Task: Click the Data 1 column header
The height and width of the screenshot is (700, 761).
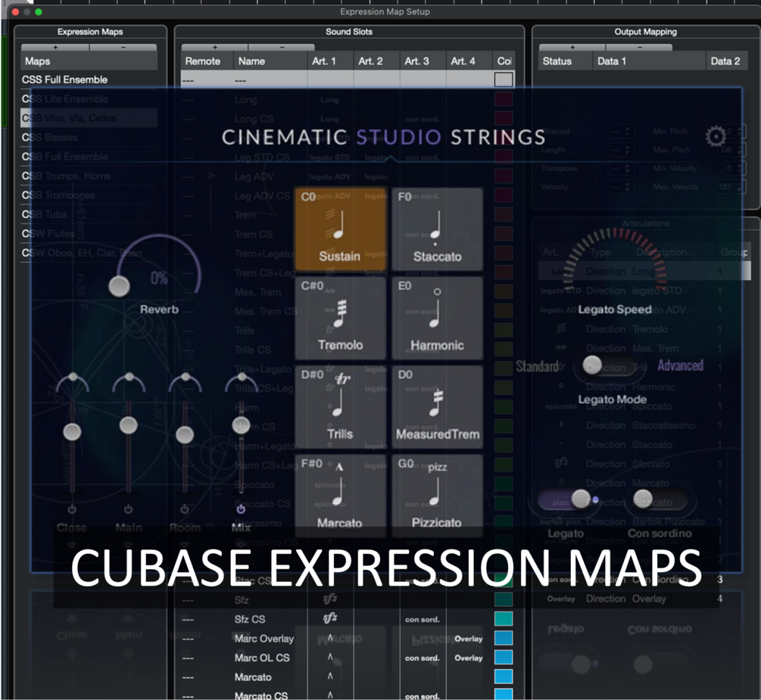Action: coord(649,61)
